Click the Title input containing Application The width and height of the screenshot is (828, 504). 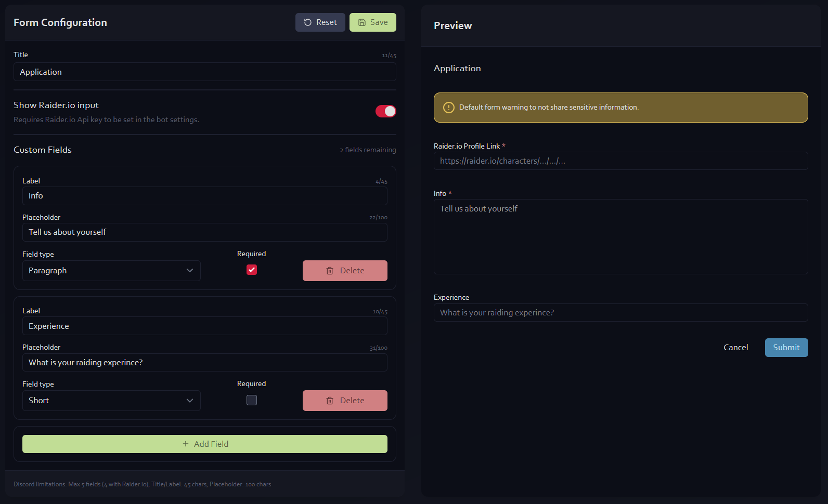[x=204, y=72]
